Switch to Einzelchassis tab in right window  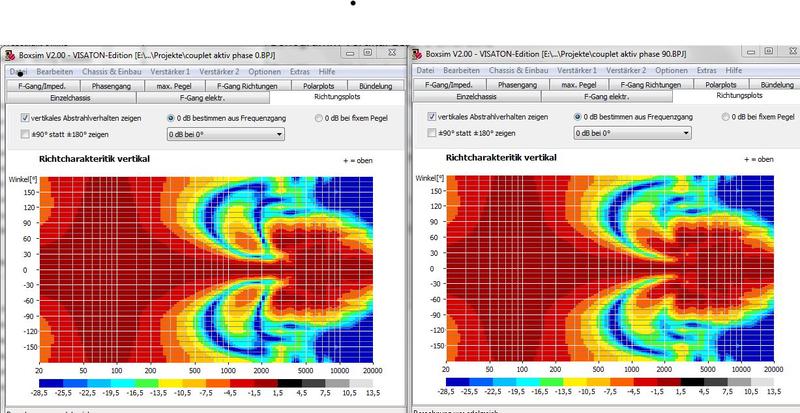click(x=476, y=96)
